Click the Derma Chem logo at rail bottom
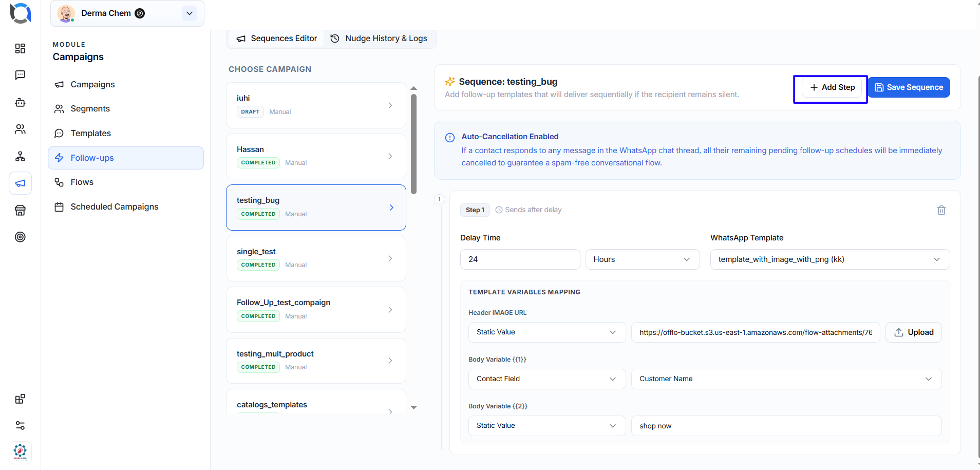The width and height of the screenshot is (980, 470). coord(20,452)
